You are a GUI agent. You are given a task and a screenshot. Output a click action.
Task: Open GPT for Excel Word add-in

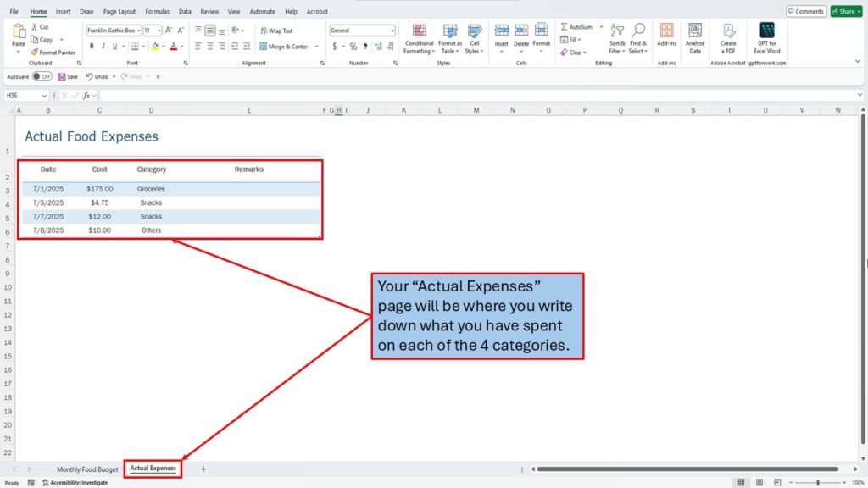click(767, 39)
